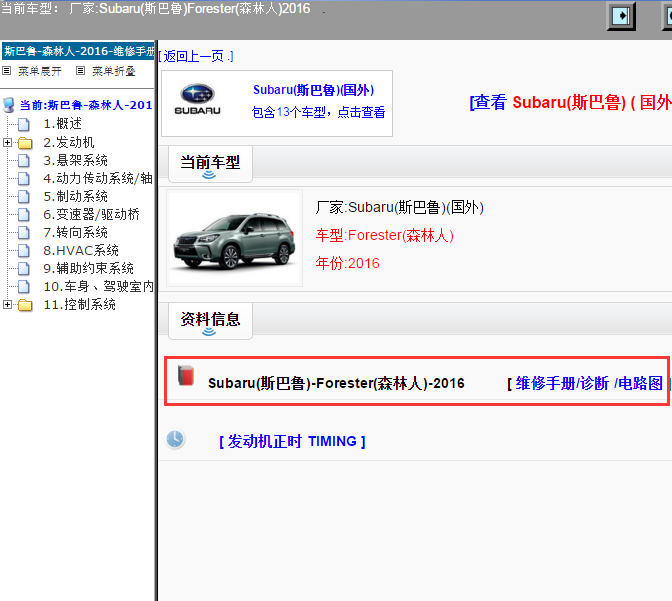The height and width of the screenshot is (601, 672).
Task: Click 包含13个车型，点击查看 link
Action: (318, 112)
